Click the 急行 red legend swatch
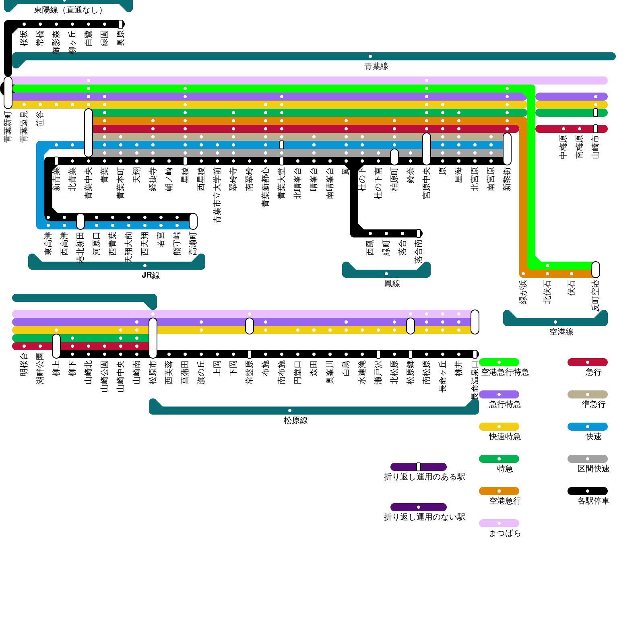This screenshot has width=644, height=644. 587,362
